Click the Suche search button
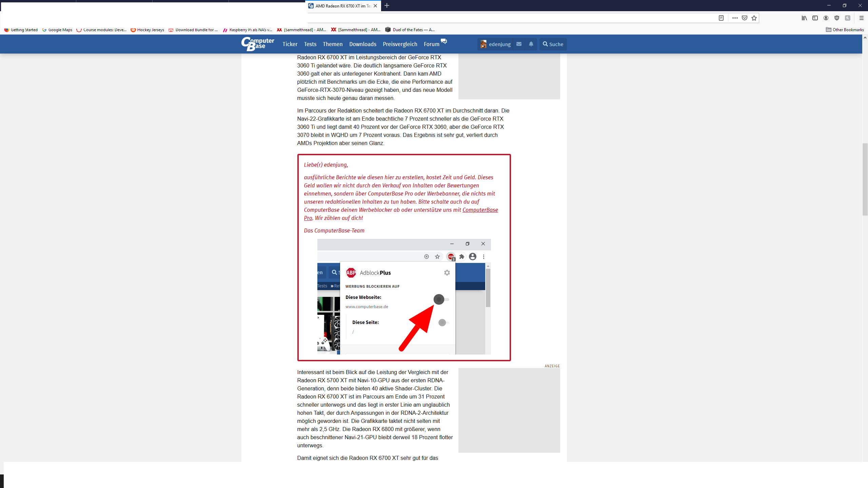 (553, 44)
